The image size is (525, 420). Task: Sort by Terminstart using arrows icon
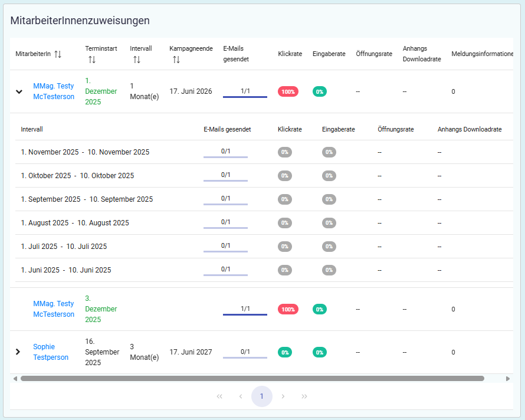tap(92, 60)
